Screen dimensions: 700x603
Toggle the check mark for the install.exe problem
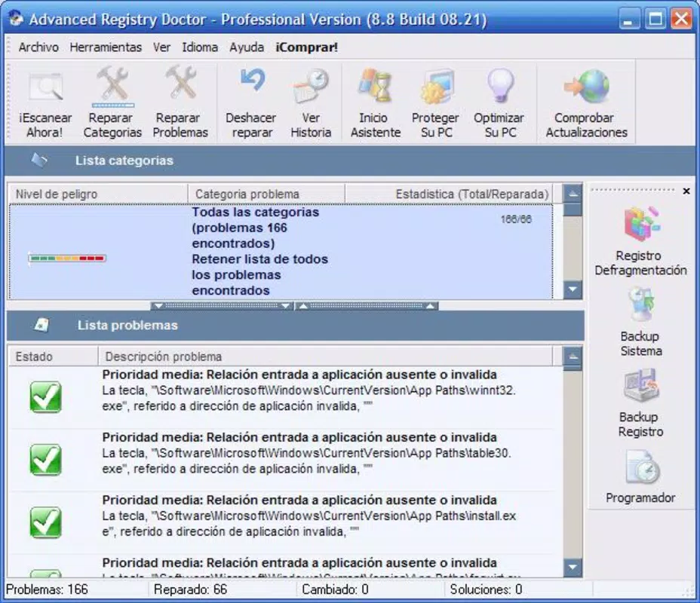tap(45, 522)
